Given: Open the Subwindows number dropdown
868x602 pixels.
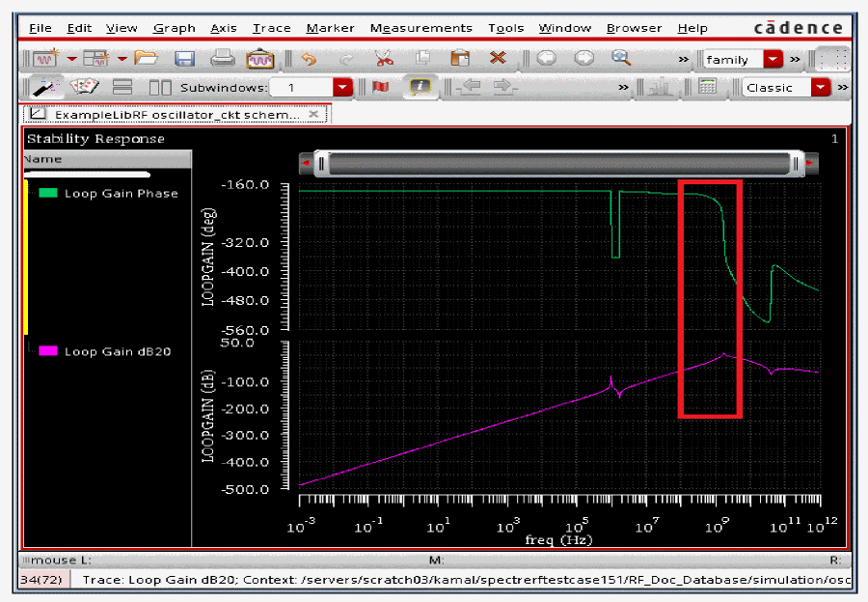Looking at the screenshot, I should click(x=342, y=88).
